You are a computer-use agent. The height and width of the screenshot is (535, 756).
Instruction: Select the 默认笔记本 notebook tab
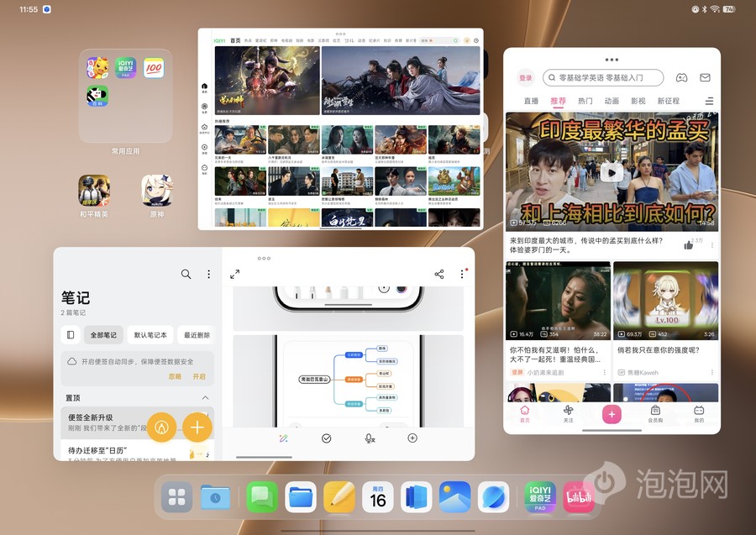[151, 334]
